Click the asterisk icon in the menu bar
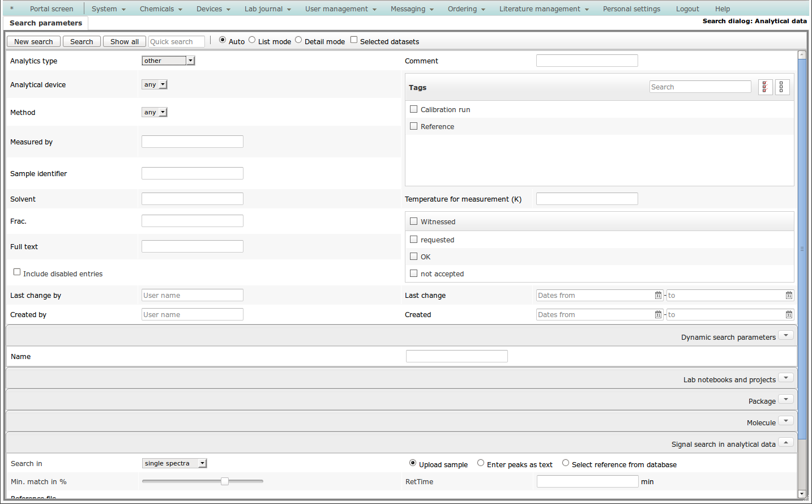Image resolution: width=812 pixels, height=504 pixels. pyautogui.click(x=12, y=9)
